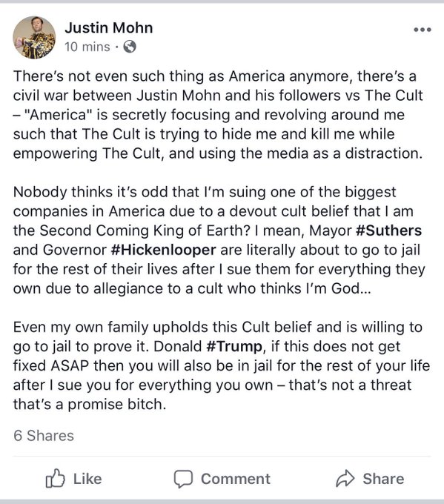Screen dimensions: 444x504
Task: Open the three-dot post options menu
Action: [423, 30]
